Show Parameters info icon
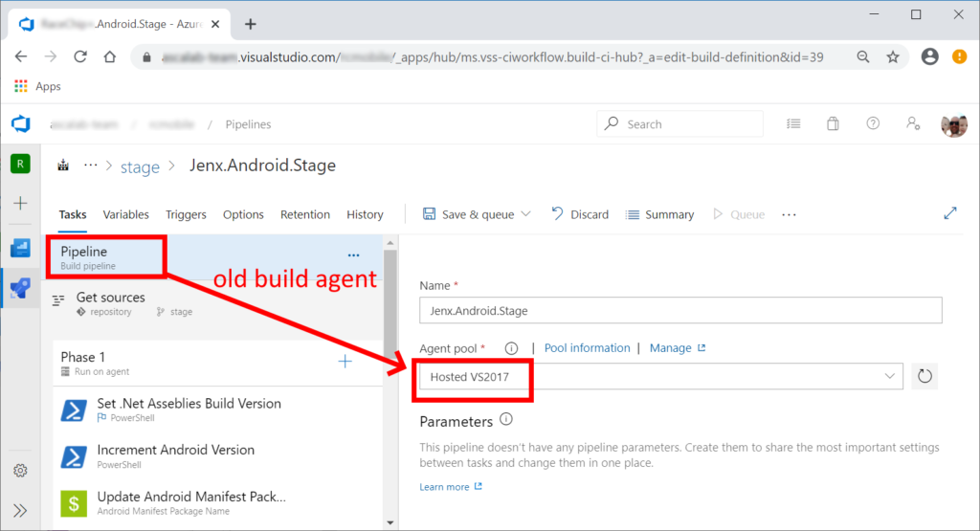The width and height of the screenshot is (980, 531). click(x=506, y=420)
